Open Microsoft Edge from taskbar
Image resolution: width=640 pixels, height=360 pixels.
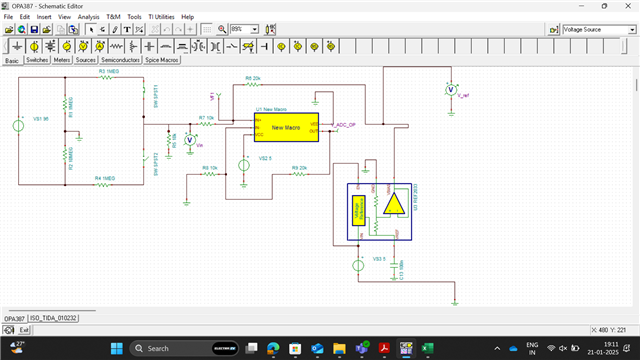point(273,348)
